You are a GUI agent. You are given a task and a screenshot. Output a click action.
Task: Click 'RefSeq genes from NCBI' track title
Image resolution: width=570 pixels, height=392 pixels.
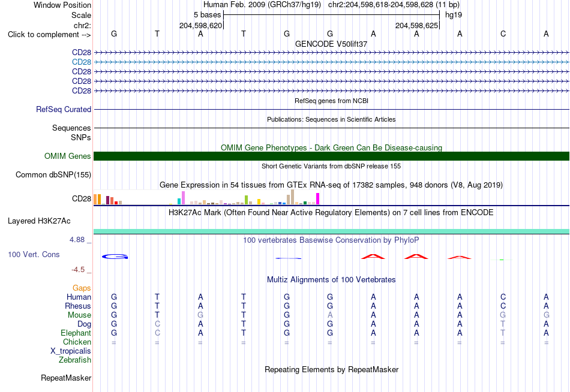click(x=331, y=101)
